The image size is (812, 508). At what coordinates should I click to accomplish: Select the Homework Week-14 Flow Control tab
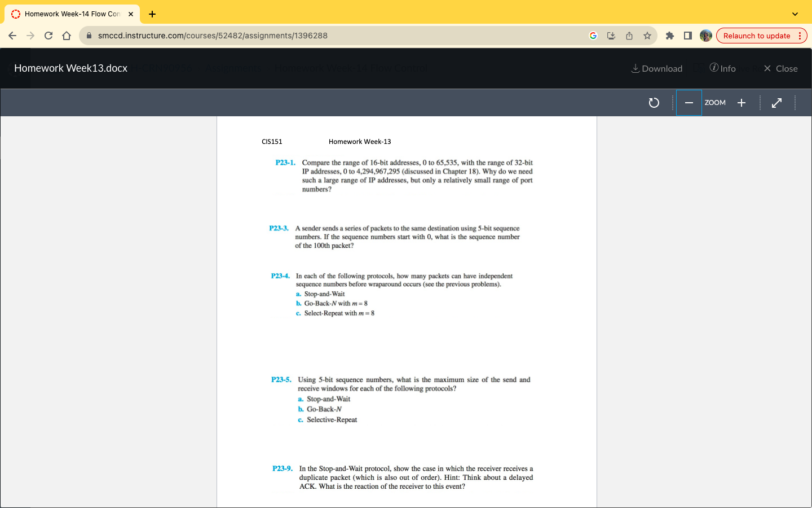point(68,14)
